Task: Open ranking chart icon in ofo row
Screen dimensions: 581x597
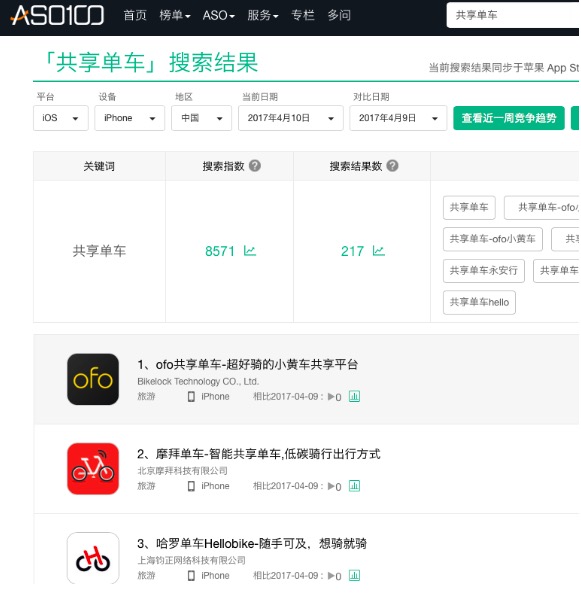Action: [354, 396]
